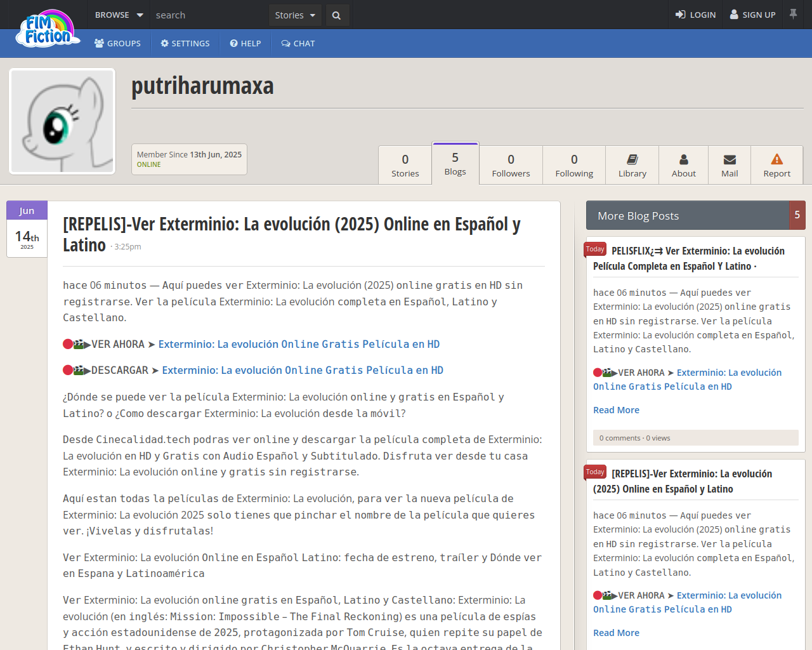
Task: Click the 3:25pm post timestamp
Action: click(x=128, y=247)
